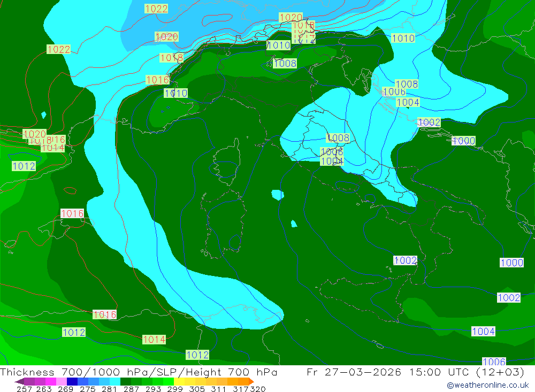Image resolution: width=535 pixels, height=392 pixels.
Task: Pick the darkest green legend swatch
Action: point(126,381)
